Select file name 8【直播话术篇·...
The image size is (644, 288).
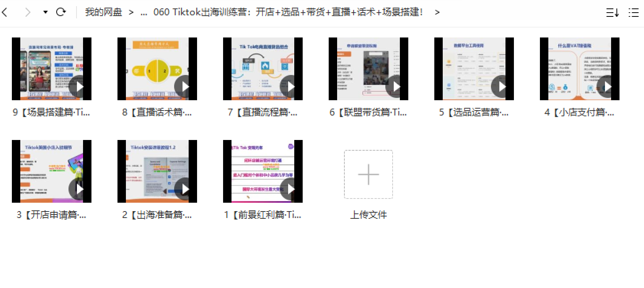pos(157,112)
